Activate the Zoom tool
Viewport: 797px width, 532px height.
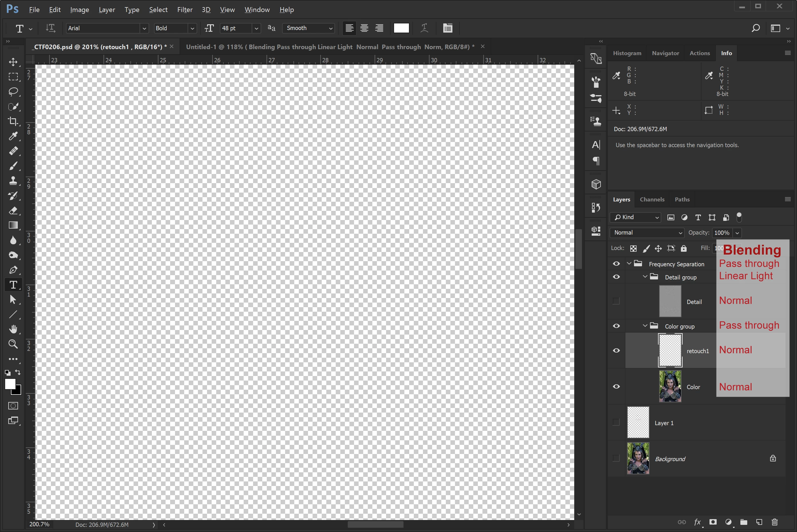(13, 344)
